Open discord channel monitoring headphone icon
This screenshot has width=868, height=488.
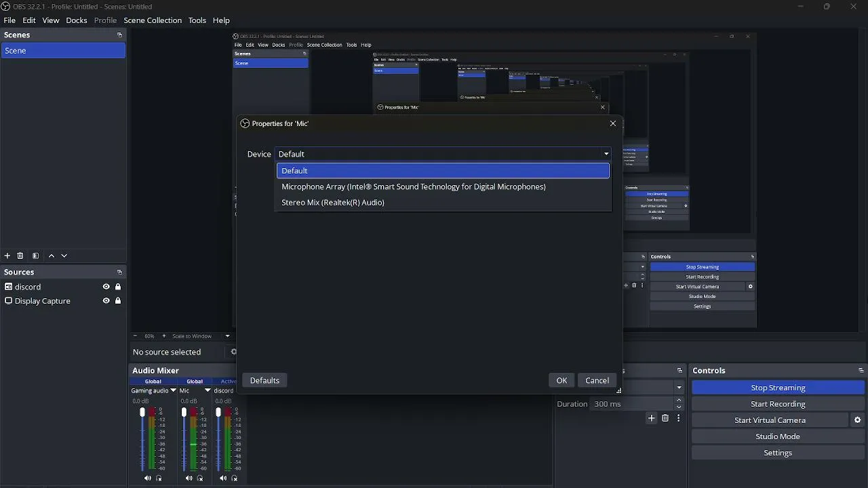(x=235, y=479)
